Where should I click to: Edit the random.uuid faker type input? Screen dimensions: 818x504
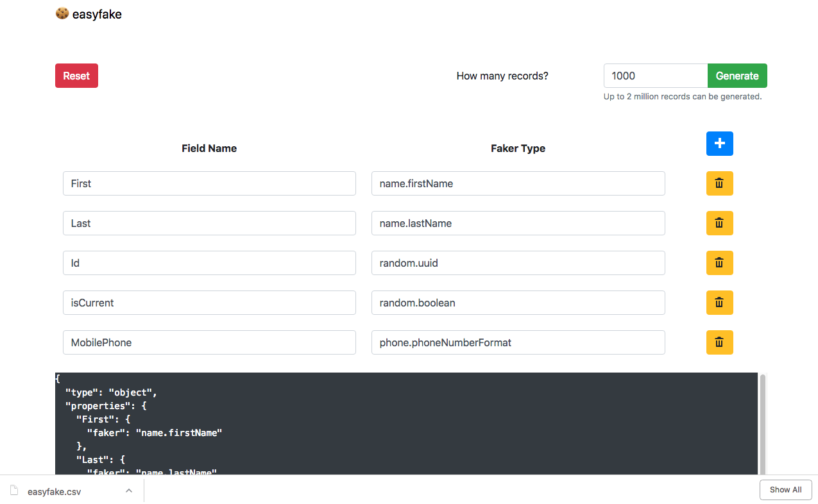click(518, 263)
